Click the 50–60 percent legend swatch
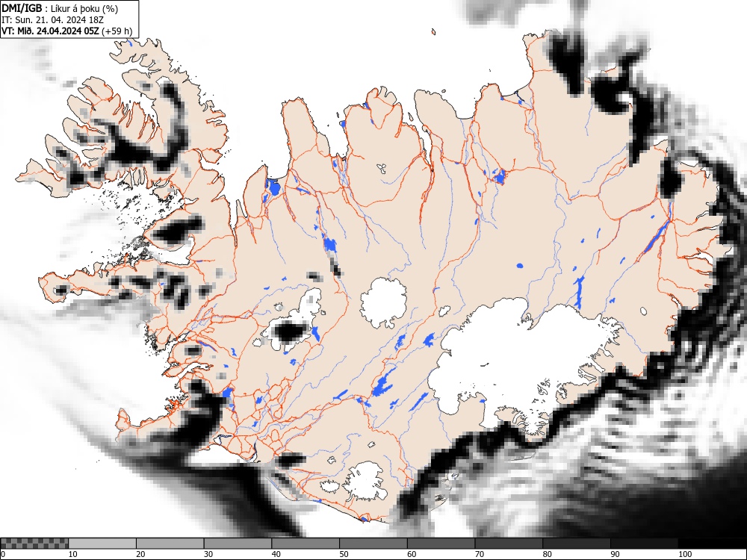 click(x=373, y=544)
